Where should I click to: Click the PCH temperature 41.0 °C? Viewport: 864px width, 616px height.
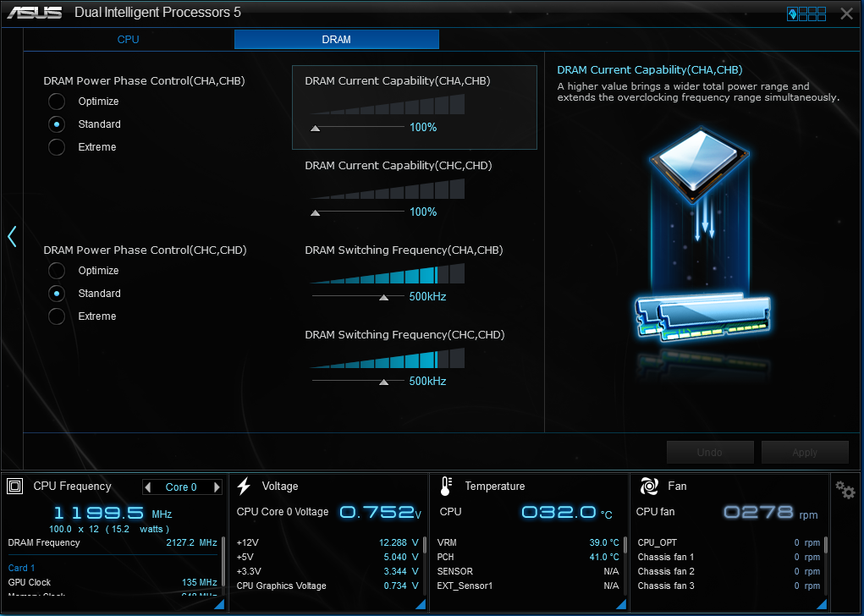point(604,557)
